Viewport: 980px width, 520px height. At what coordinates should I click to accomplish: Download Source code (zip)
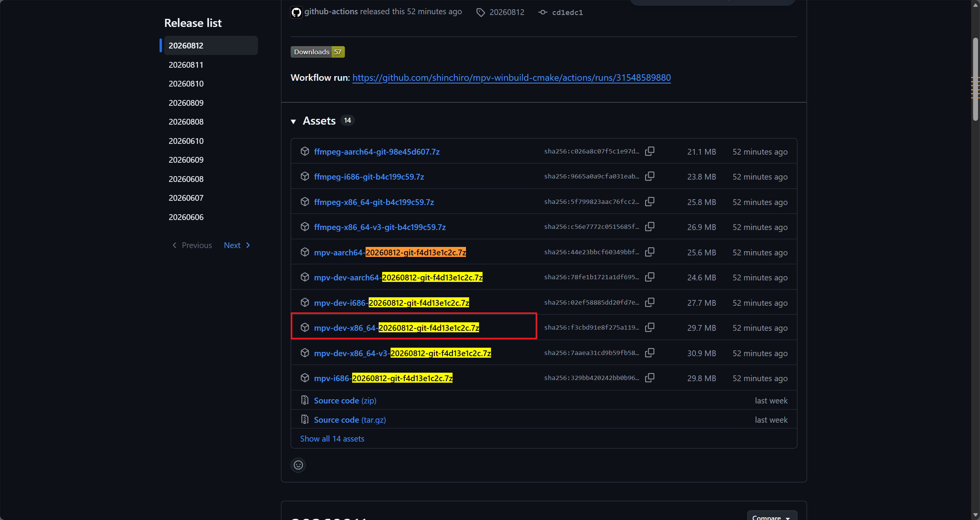[x=345, y=401]
